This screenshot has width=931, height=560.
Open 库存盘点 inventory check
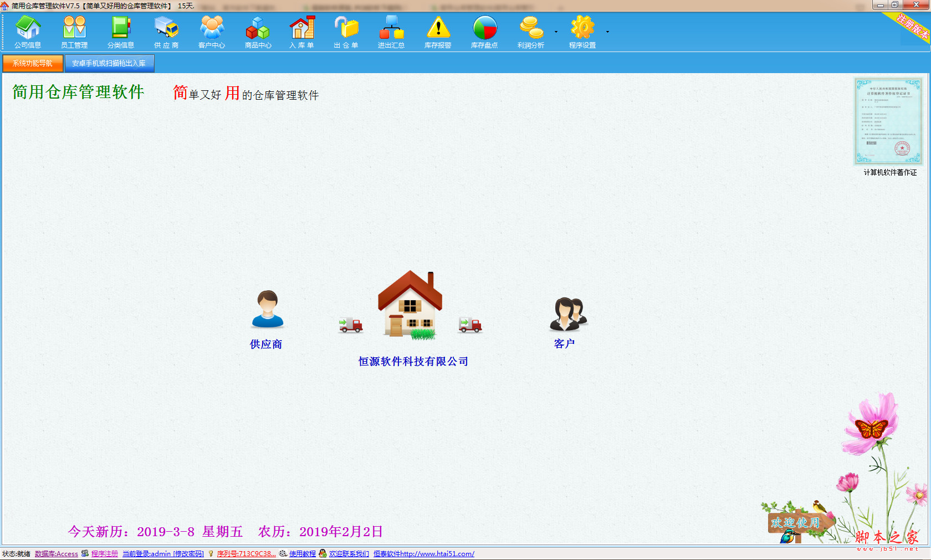click(484, 32)
